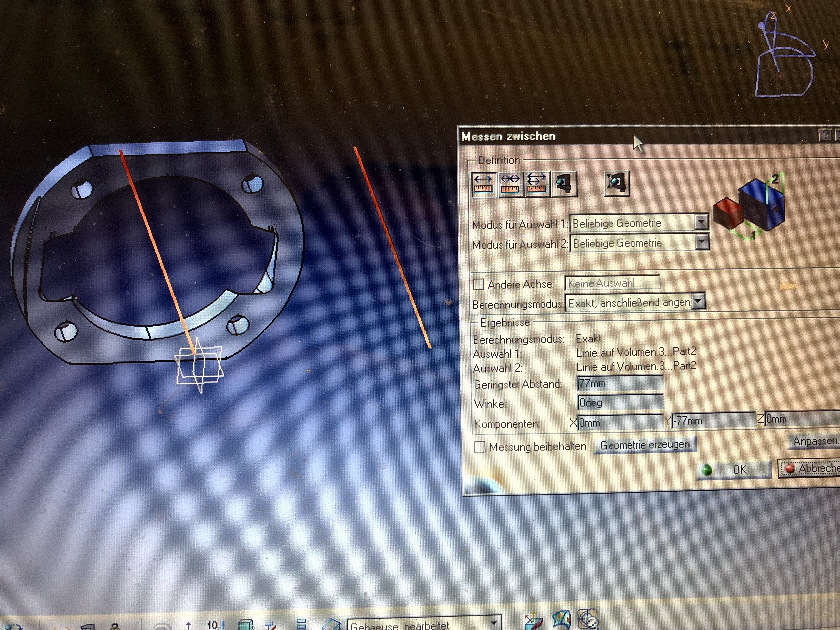Select the fan measurement mode icon
This screenshot has height=630, width=840.
point(536,184)
